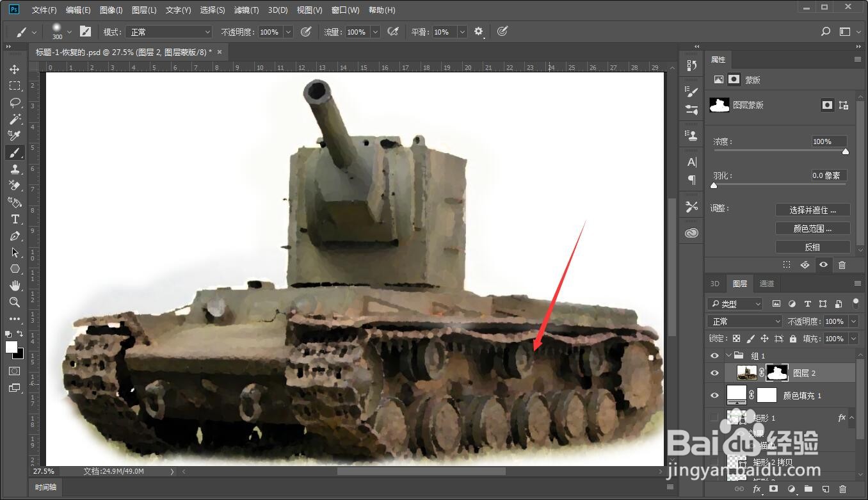The height and width of the screenshot is (500, 868).
Task: Collapse the 组 1 group chevron
Action: [728, 355]
